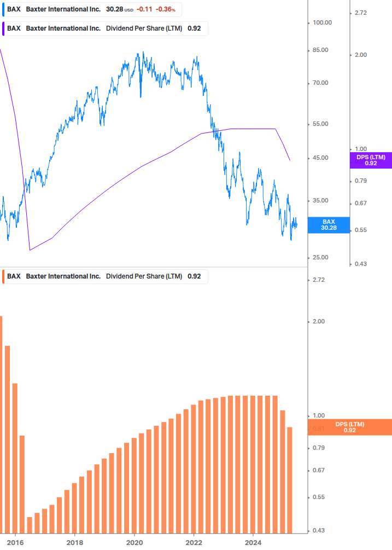Click the 2.72 label on top right axis
The image size is (392, 550).
click(x=361, y=13)
